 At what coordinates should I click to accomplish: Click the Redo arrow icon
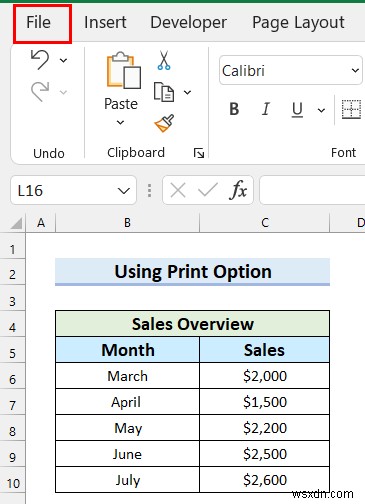point(40,91)
